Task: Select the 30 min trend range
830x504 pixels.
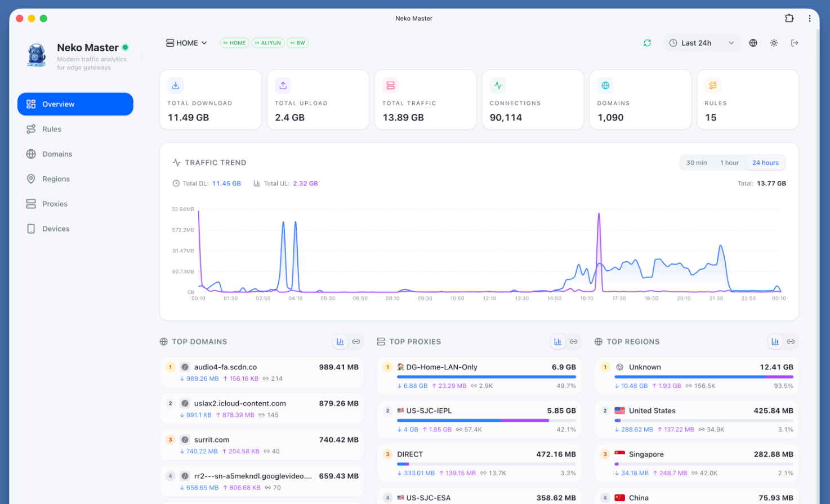Action: 696,163
